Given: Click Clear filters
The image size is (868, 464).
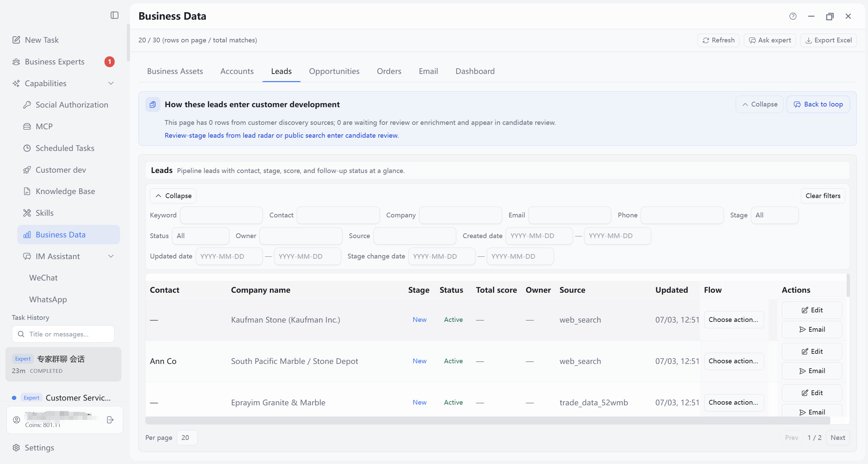Looking at the screenshot, I should [x=823, y=196].
